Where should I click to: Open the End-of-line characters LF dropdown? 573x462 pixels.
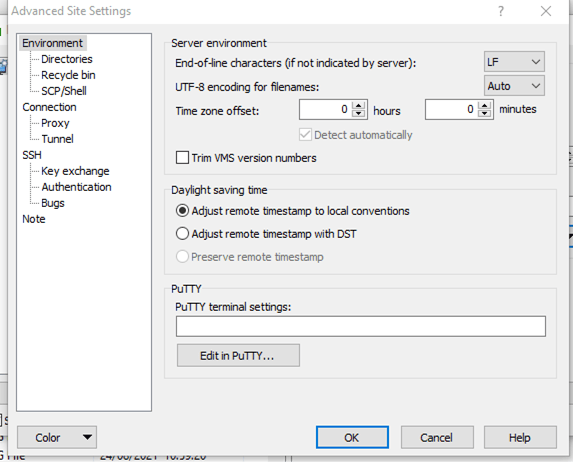pyautogui.click(x=514, y=62)
